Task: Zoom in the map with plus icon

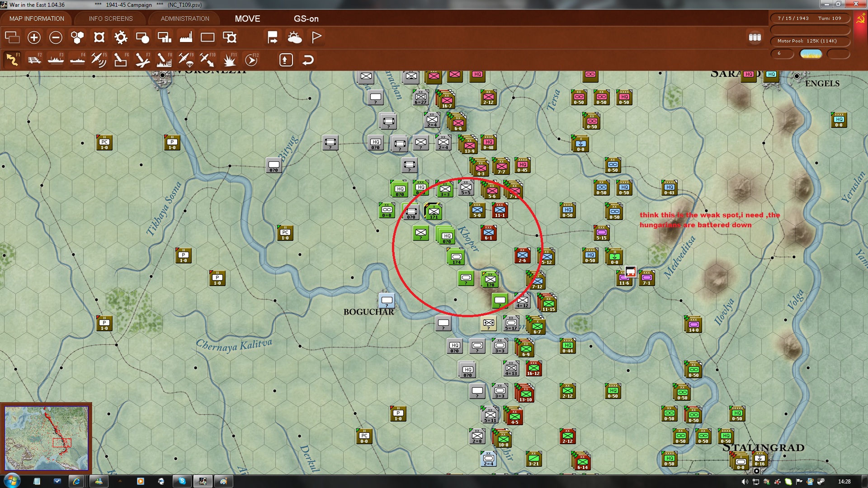Action: point(34,37)
